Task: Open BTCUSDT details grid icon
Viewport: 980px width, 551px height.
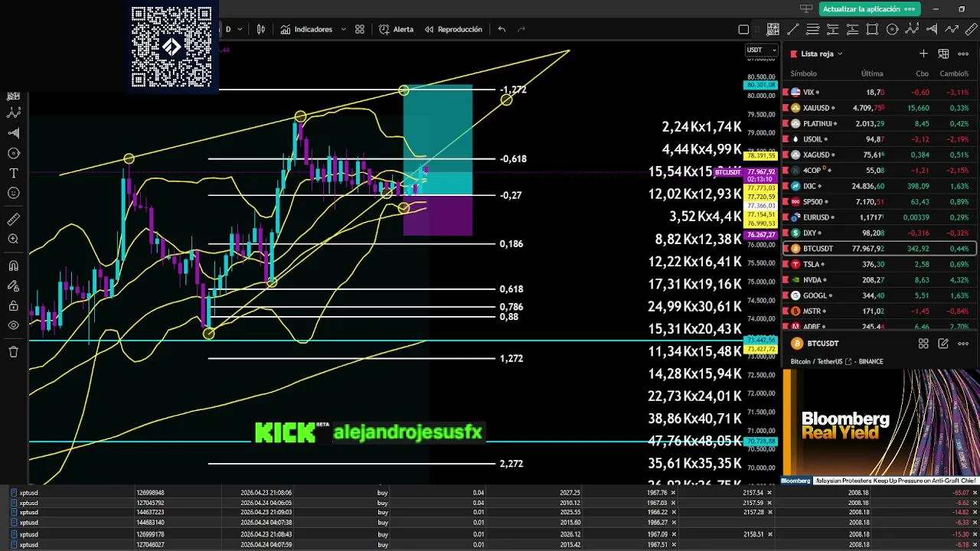Action: (x=923, y=344)
